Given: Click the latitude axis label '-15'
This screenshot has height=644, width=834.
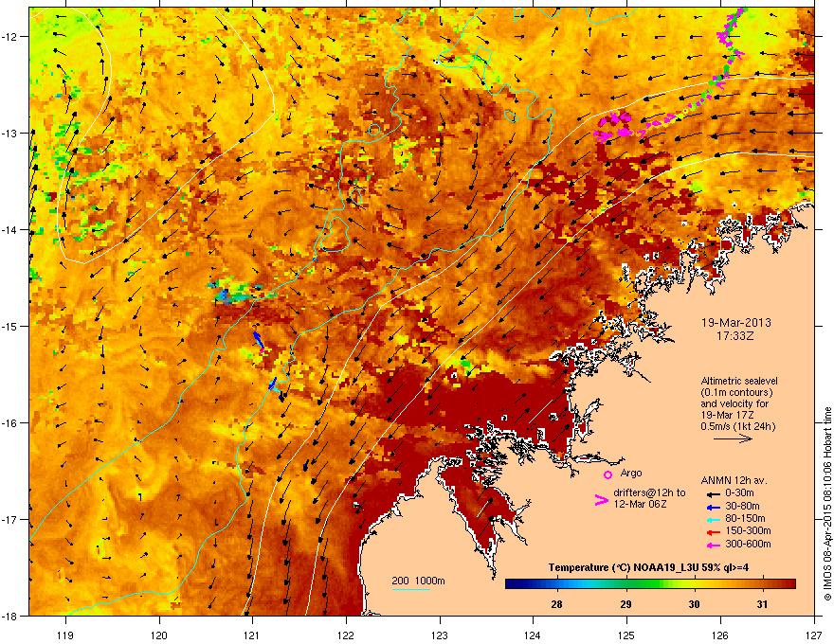Looking at the screenshot, I should pyautogui.click(x=10, y=326).
